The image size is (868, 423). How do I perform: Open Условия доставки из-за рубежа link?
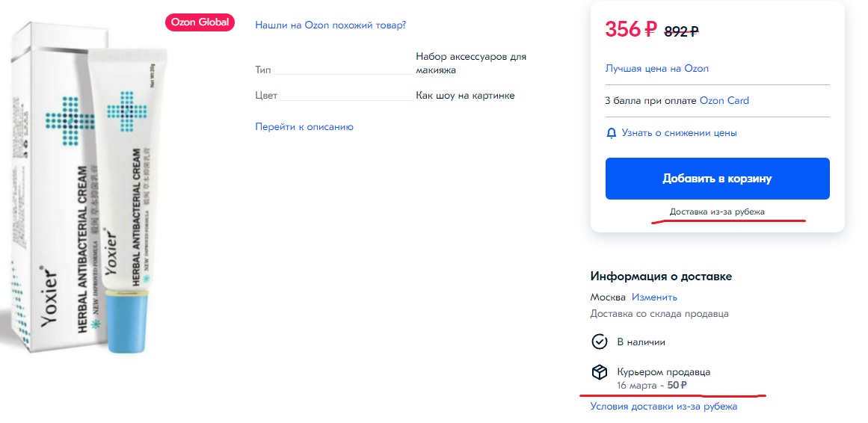click(664, 407)
